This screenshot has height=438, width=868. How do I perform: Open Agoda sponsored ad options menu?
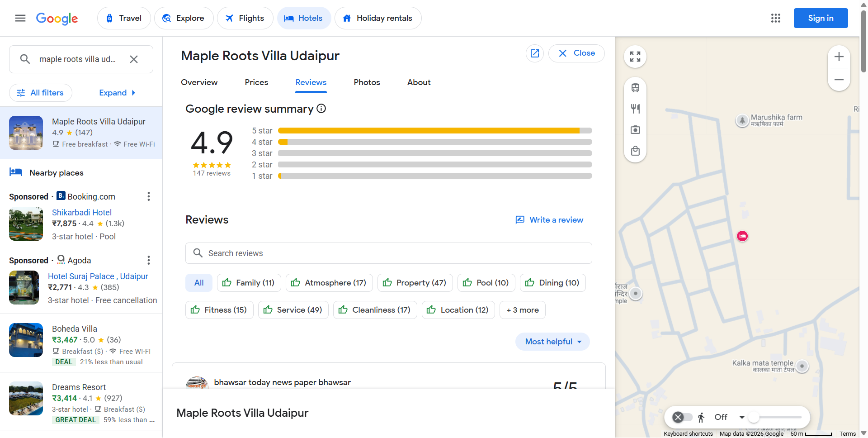coord(149,260)
